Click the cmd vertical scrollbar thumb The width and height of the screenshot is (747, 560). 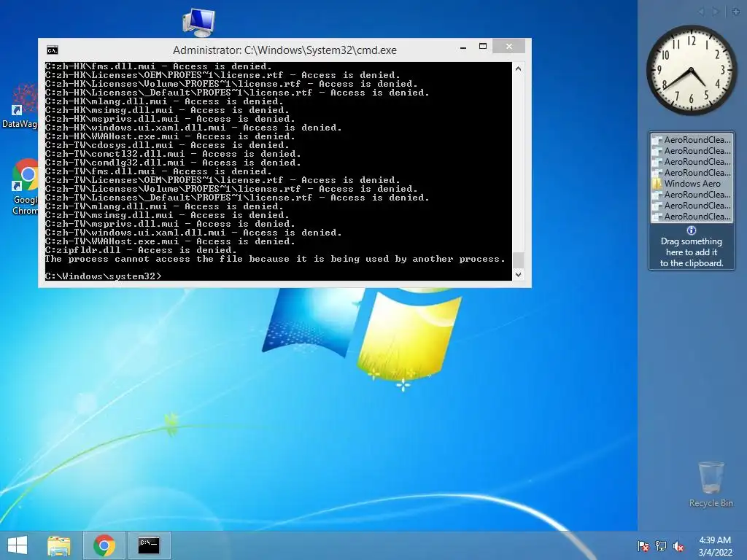coord(519,260)
